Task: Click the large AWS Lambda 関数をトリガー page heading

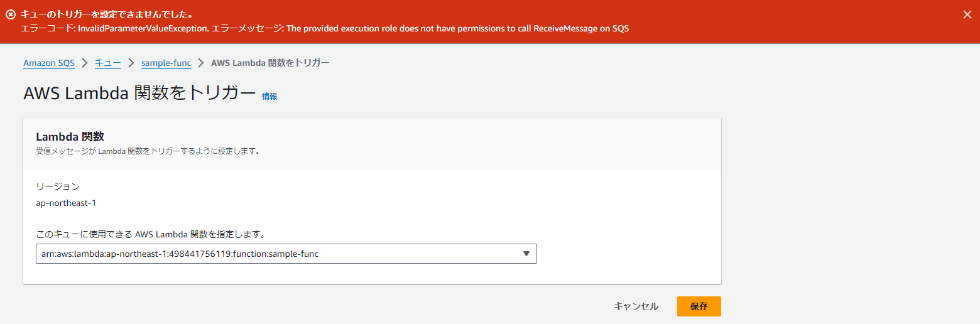Action: tap(139, 94)
